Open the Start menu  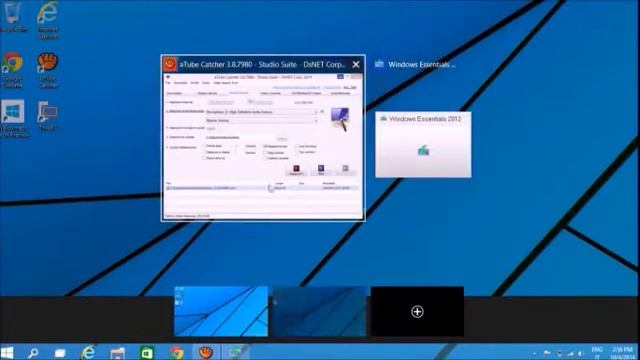[7, 352]
